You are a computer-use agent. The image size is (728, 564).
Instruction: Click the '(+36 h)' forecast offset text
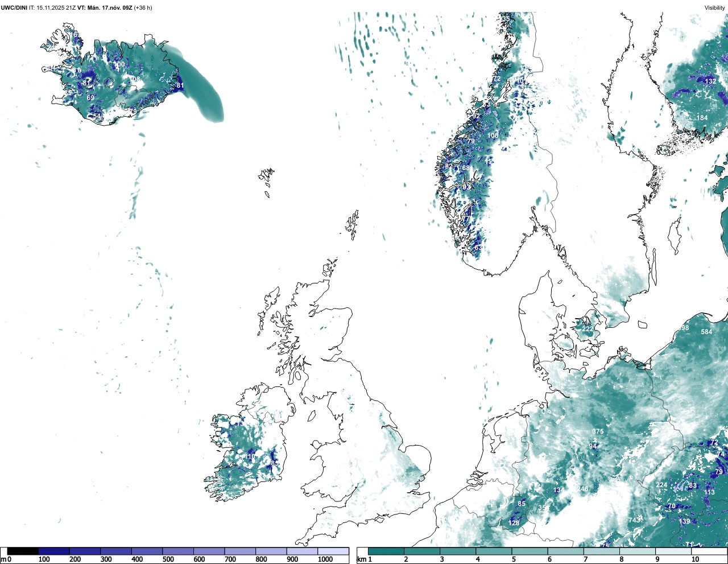tap(143, 7)
